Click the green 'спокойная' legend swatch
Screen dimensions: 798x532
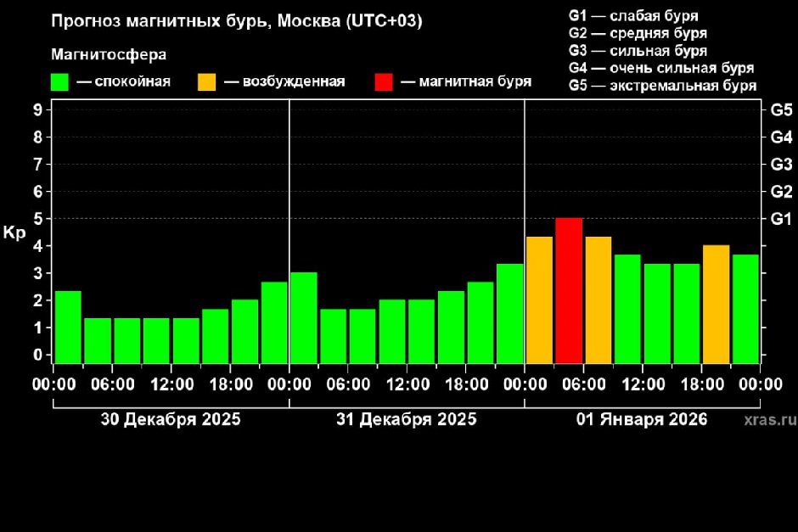point(60,81)
